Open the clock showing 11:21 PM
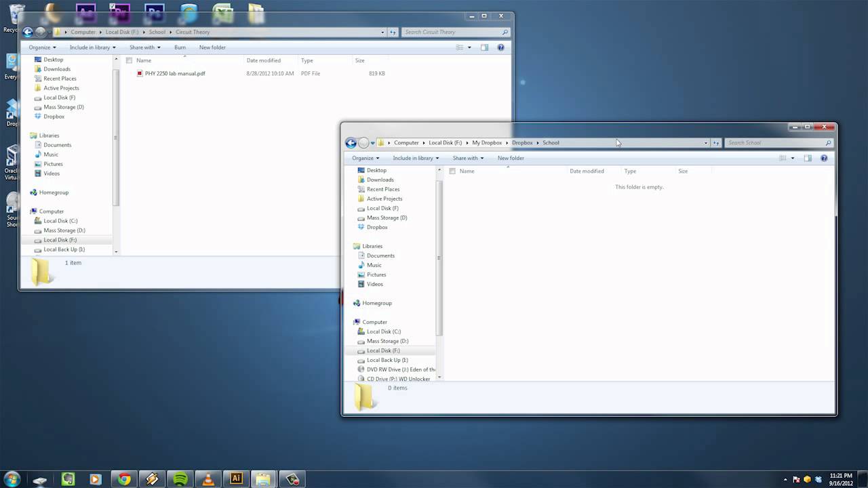Screen dimensions: 868x488 (x=841, y=479)
